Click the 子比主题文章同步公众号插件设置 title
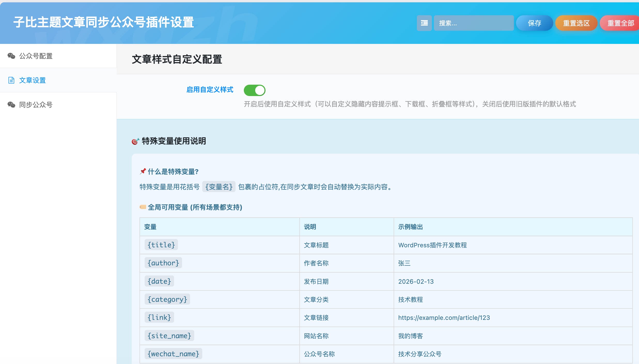This screenshot has width=639, height=364. [x=104, y=22]
